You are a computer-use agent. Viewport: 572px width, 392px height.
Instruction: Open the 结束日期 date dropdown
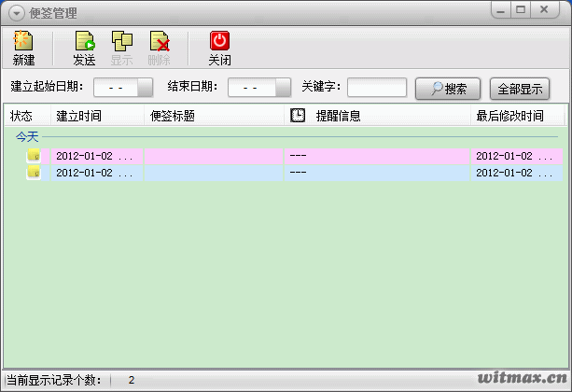[283, 88]
